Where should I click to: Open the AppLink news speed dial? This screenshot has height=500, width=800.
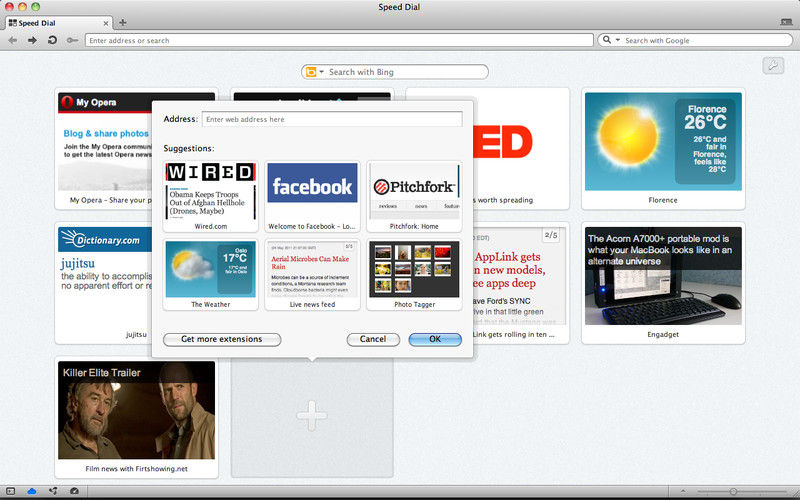click(x=520, y=283)
